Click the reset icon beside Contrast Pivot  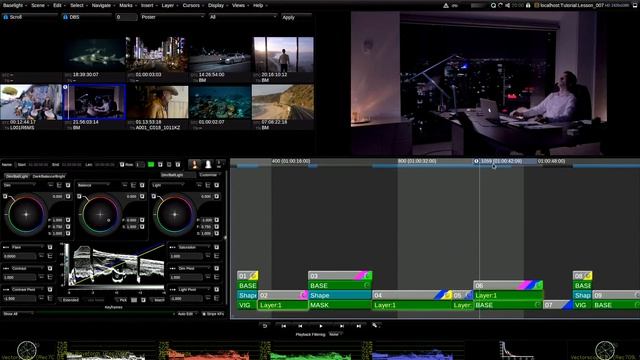tap(50, 290)
